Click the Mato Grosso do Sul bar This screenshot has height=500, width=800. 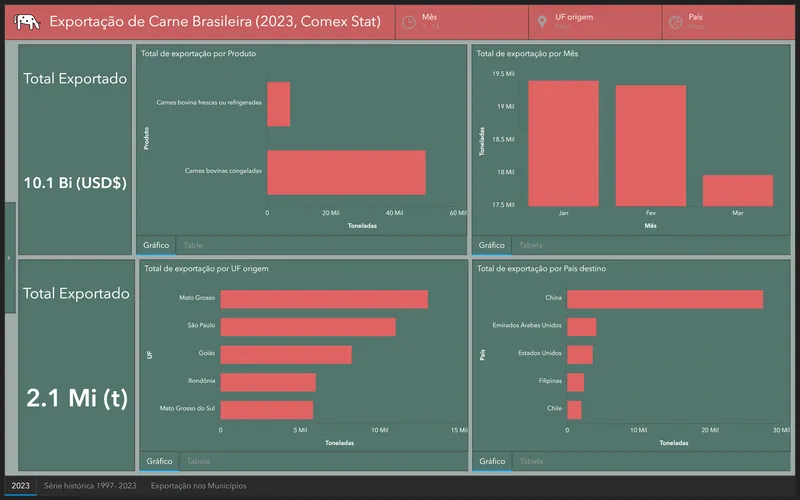(x=267, y=410)
